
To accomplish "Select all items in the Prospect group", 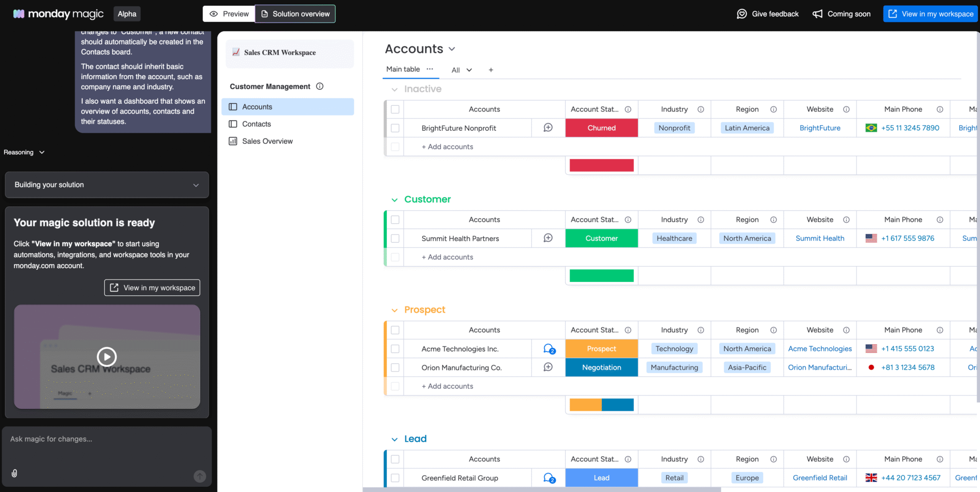I will point(395,330).
